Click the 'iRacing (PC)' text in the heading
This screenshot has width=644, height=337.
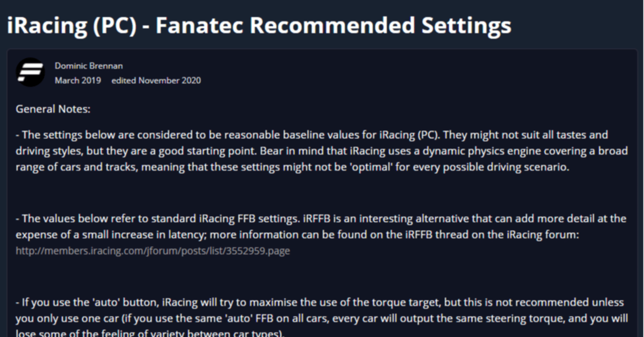72,25
